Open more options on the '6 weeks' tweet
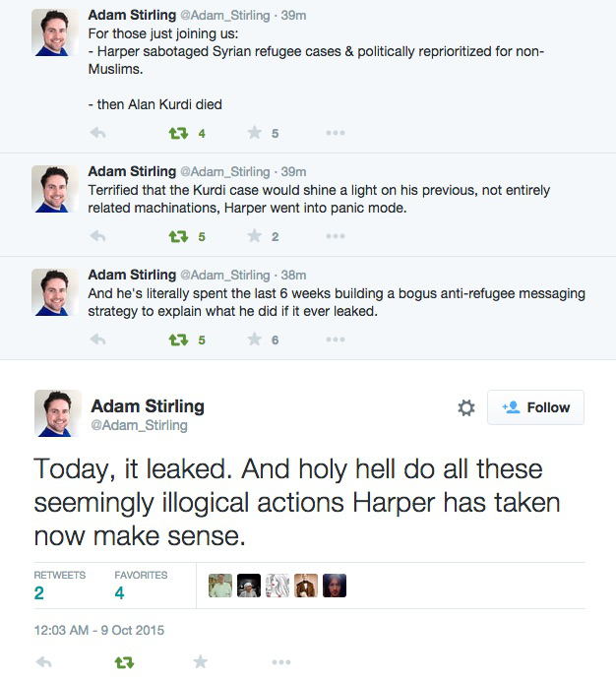 335,340
